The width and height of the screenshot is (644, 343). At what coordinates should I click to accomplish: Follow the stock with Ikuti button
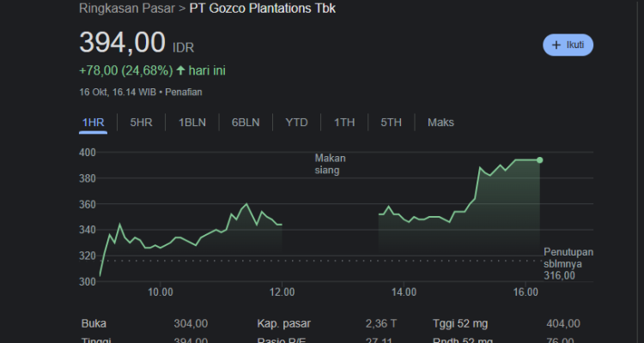(x=568, y=45)
